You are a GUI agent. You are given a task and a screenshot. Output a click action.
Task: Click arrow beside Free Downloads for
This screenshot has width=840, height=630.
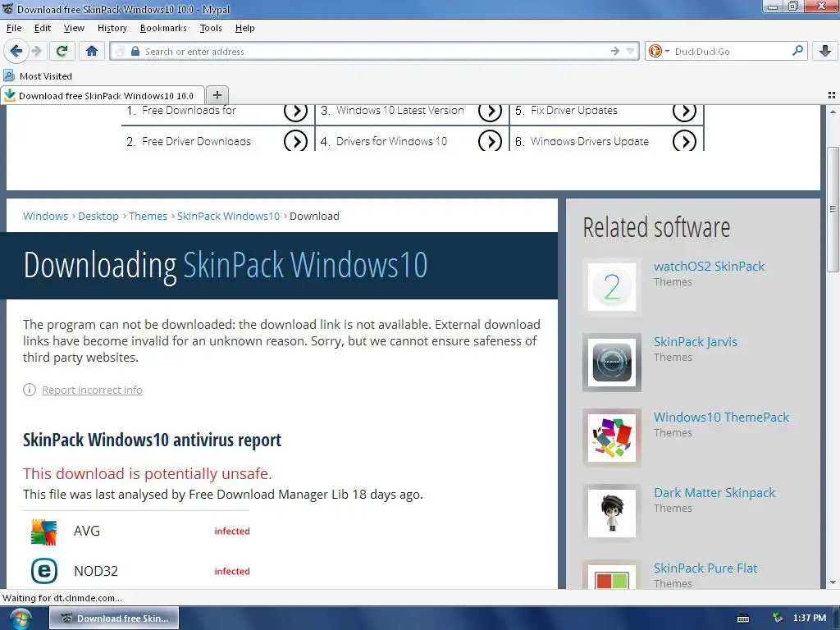pos(295,111)
